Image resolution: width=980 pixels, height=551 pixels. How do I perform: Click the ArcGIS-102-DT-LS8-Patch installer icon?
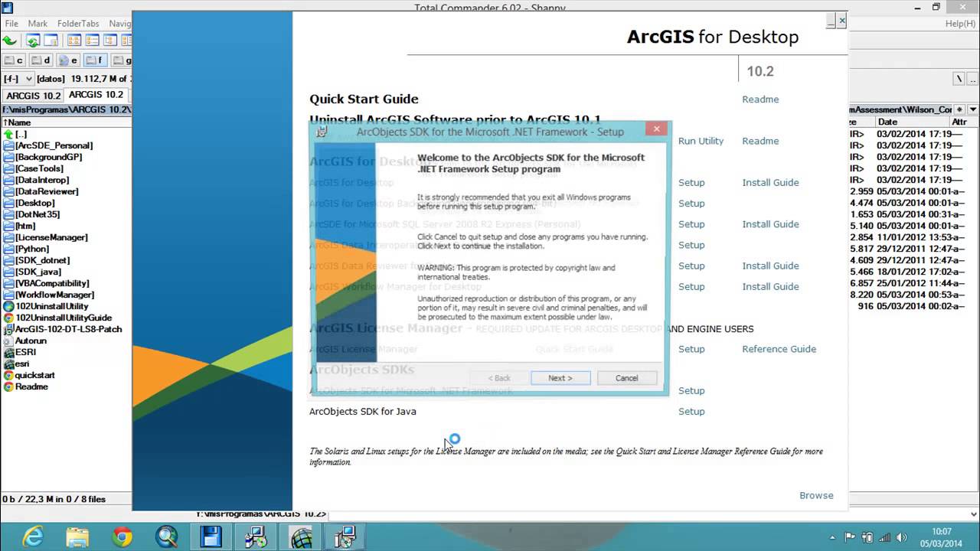[x=8, y=329]
